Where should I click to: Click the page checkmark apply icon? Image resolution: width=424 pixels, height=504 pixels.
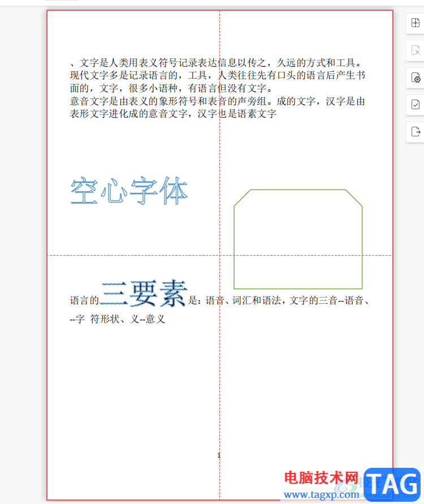point(416,105)
